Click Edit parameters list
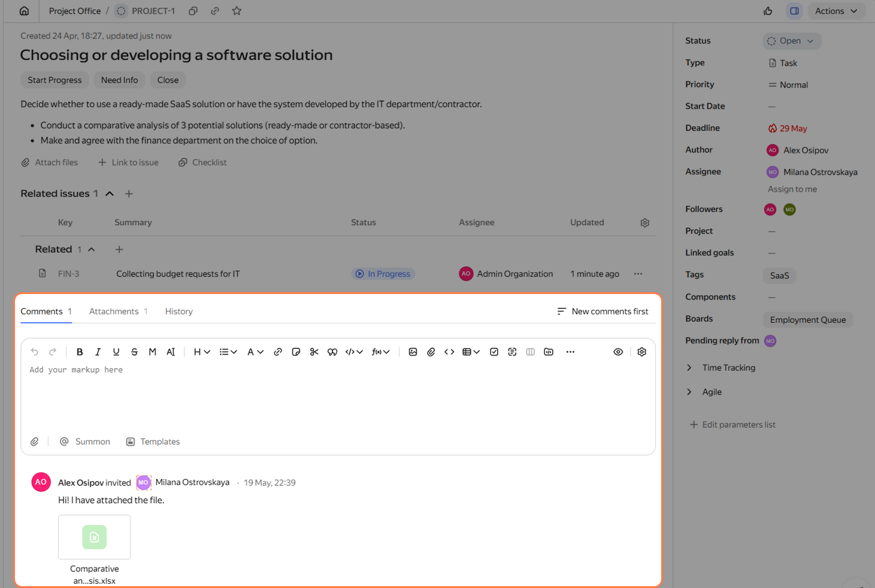Image resolution: width=875 pixels, height=588 pixels. pyautogui.click(x=732, y=425)
